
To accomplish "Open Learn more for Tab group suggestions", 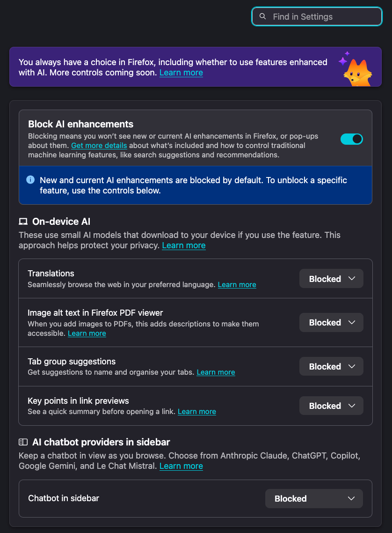I will [x=216, y=372].
